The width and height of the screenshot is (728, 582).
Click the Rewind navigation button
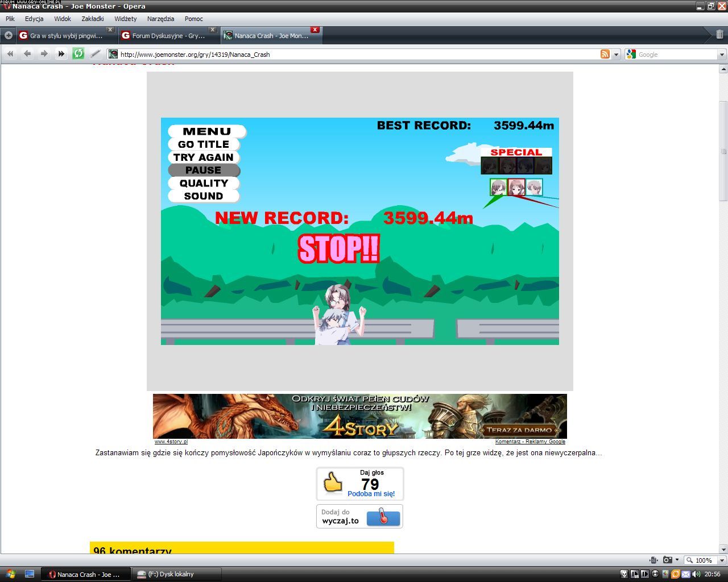pyautogui.click(x=10, y=54)
